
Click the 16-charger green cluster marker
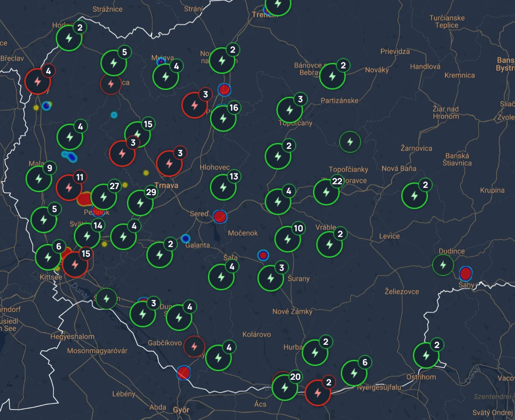223,118
